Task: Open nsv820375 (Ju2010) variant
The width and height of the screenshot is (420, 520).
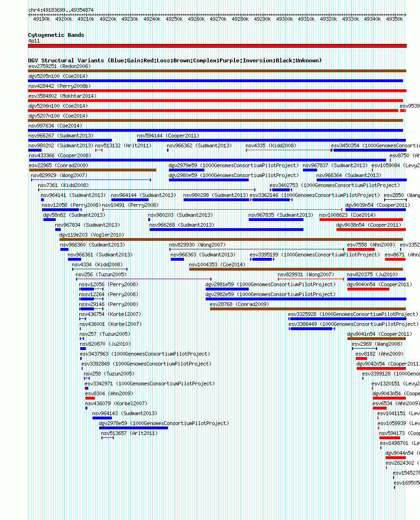Action: coord(372,275)
